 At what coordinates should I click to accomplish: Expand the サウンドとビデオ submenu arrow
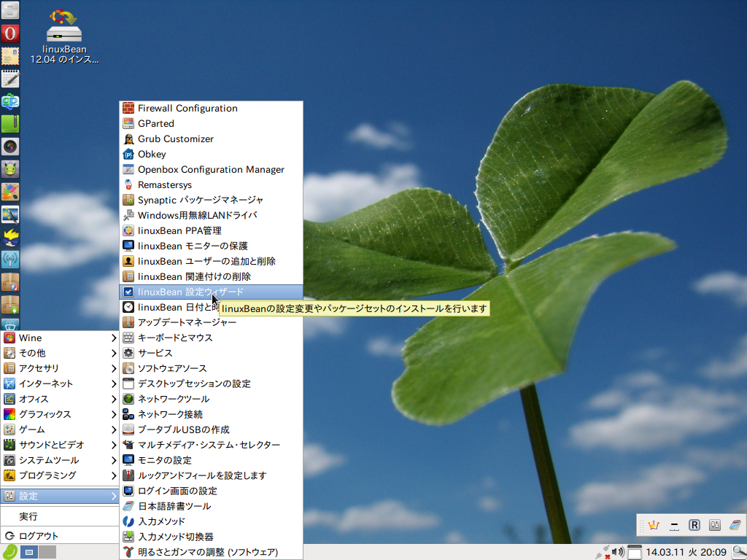(x=113, y=445)
